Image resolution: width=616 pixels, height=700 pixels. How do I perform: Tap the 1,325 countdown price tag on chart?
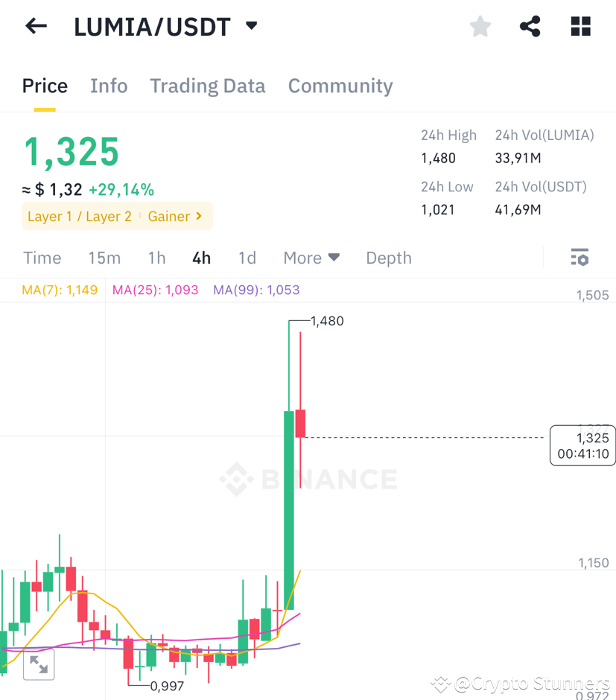pyautogui.click(x=582, y=445)
